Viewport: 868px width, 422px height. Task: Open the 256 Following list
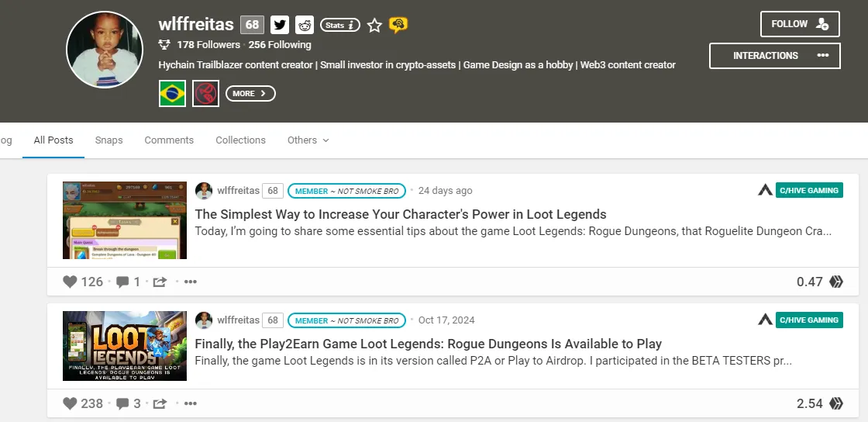click(x=280, y=44)
